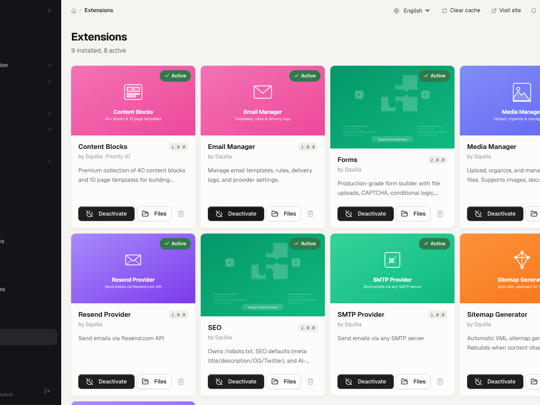540x405 pixels.
Task: Click '9 installed, 8 active' text
Action: [98, 51]
